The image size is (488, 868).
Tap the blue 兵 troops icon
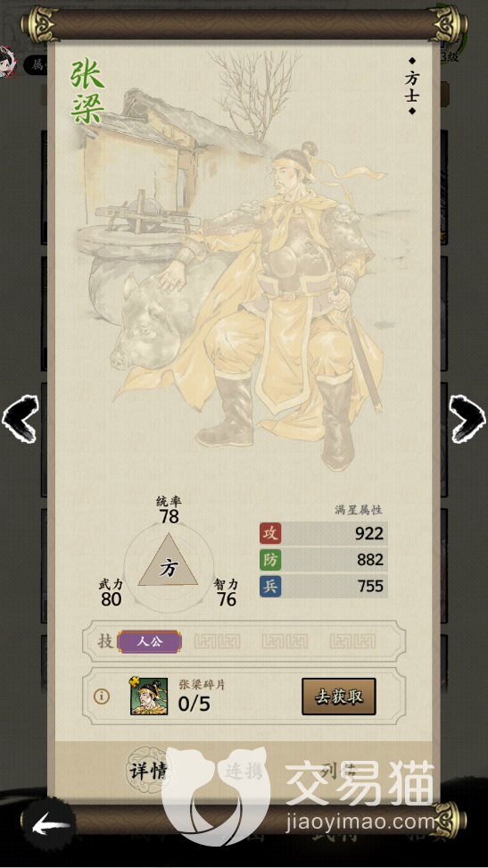tap(270, 586)
